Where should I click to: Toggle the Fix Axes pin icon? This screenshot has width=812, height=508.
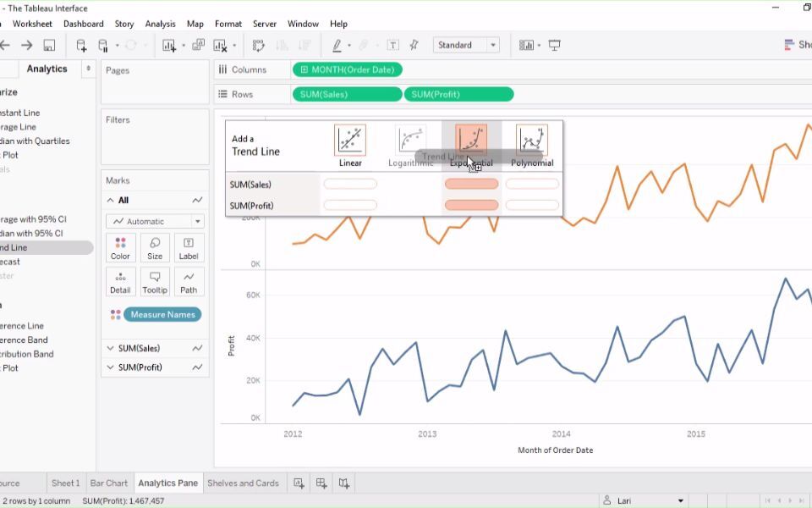point(414,46)
